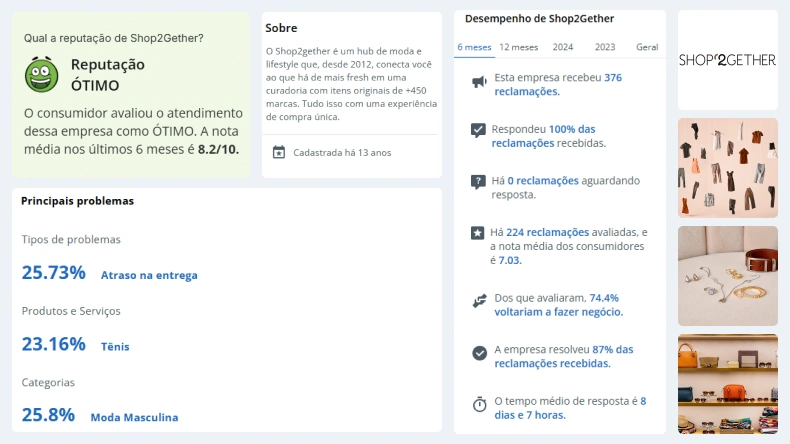
Task: Click the 7.03 average score value
Action: 509,261
